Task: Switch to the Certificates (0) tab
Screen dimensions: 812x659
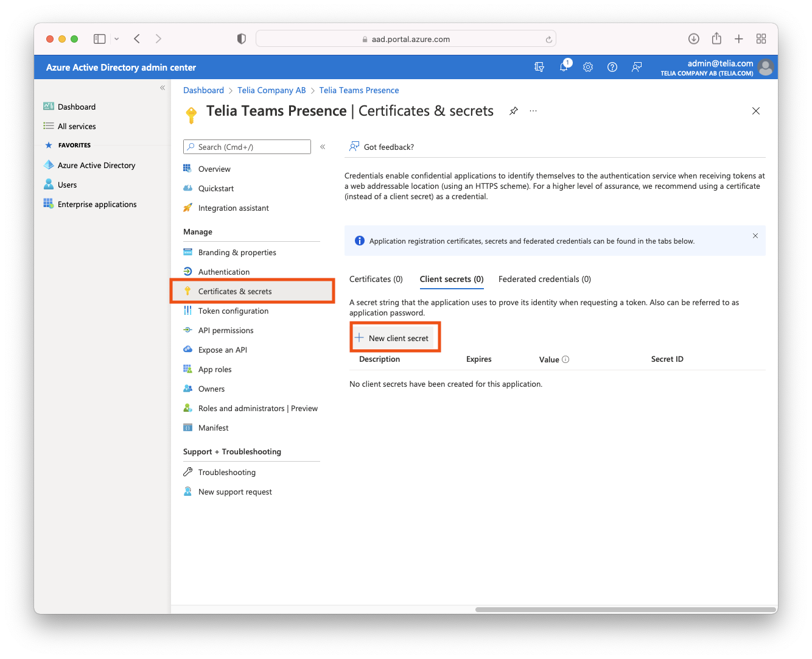Action: (x=376, y=279)
